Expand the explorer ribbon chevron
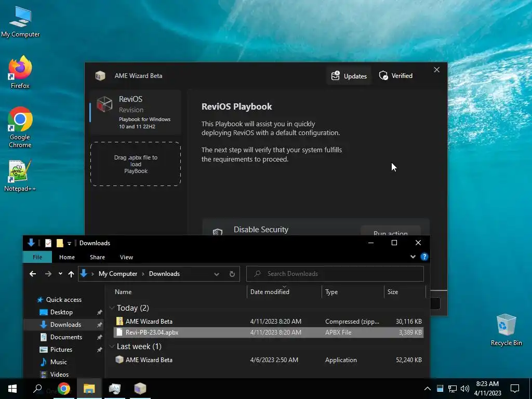Screen dimensions: 532x399 [x=413, y=257]
